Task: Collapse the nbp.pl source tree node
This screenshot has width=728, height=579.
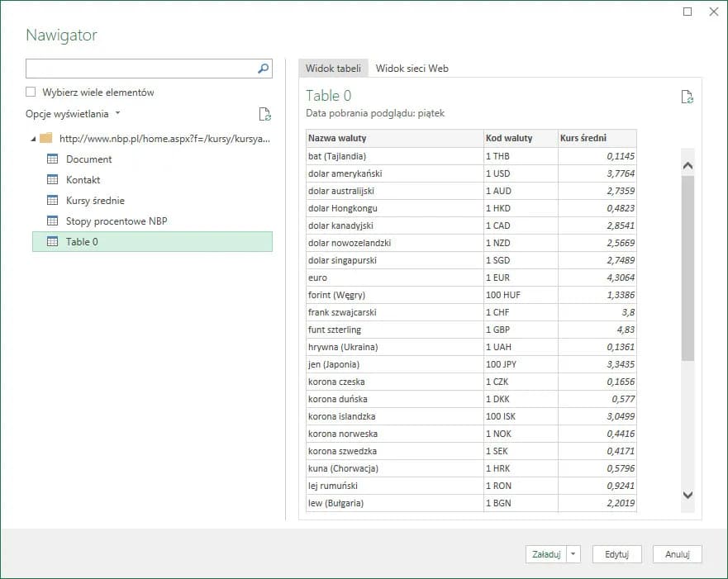Action: pyautogui.click(x=33, y=139)
